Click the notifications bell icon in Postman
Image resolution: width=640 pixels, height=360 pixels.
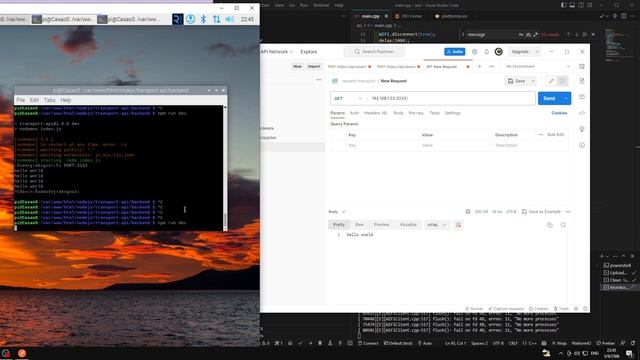[487, 52]
